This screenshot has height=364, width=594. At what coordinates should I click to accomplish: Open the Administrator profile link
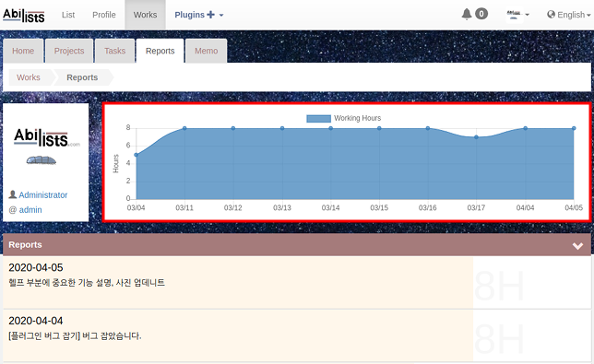click(x=43, y=194)
